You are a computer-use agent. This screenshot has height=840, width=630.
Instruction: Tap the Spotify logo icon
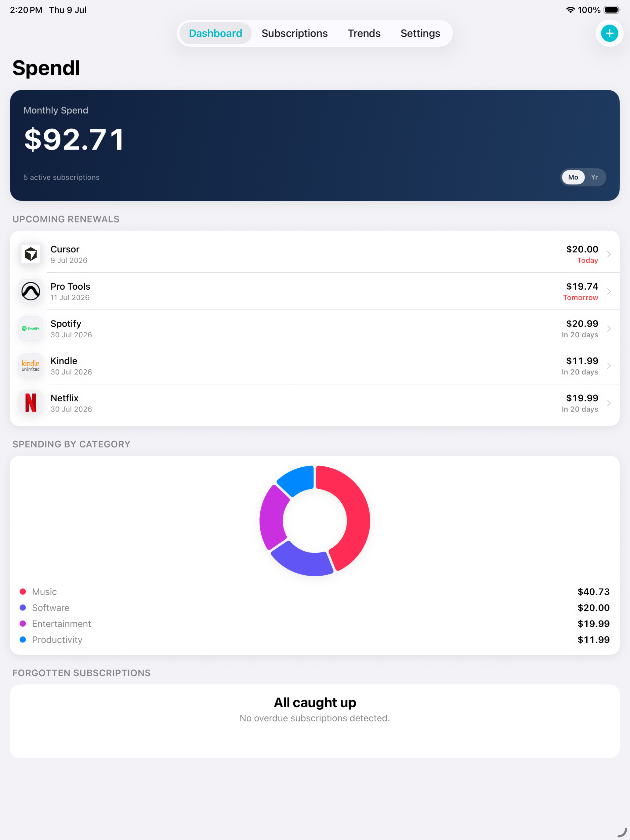(x=31, y=328)
